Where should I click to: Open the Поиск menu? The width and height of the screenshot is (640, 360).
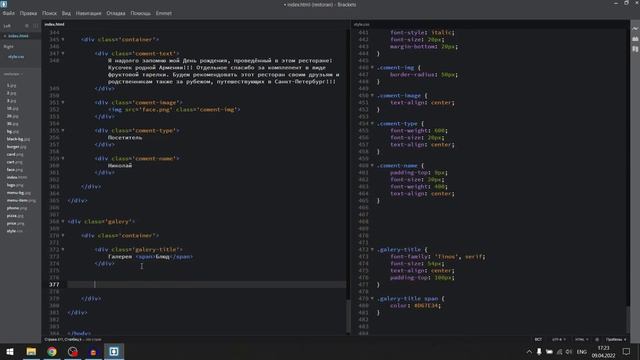click(x=49, y=13)
